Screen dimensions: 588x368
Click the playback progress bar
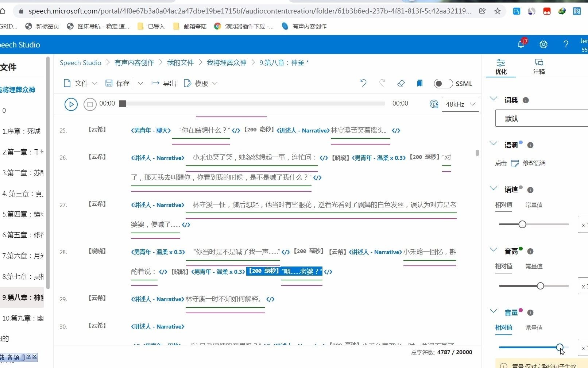pyautogui.click(x=252, y=104)
